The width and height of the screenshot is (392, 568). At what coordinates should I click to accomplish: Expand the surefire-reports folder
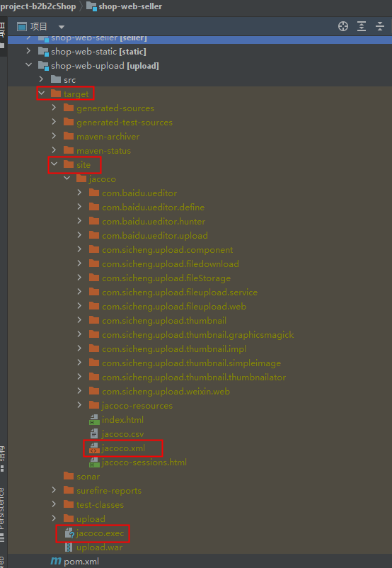(54, 490)
